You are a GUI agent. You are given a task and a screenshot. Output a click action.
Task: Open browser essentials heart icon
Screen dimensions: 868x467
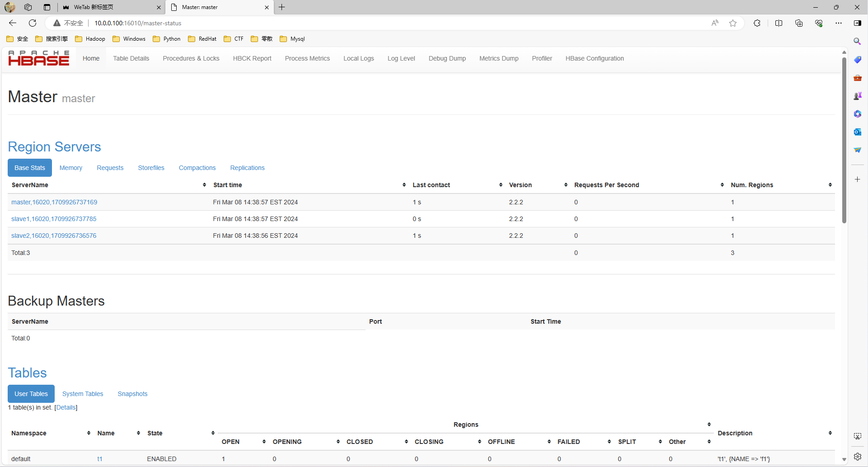pos(819,23)
